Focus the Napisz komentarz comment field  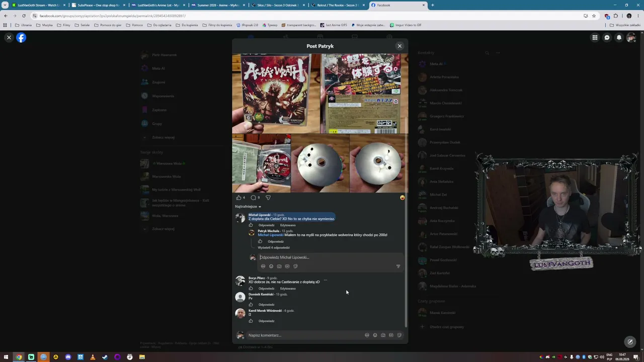[x=304, y=335]
